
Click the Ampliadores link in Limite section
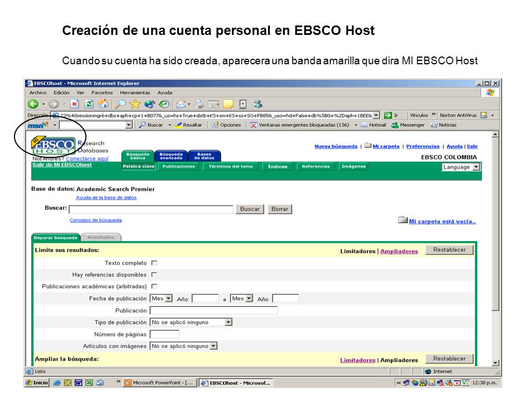click(399, 251)
